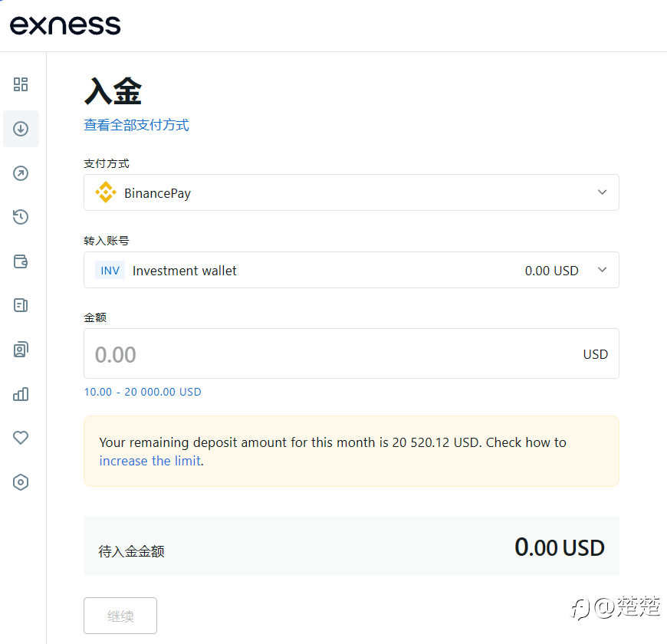Open the bar chart sidebar icon
The height and width of the screenshot is (644, 667).
click(21, 394)
